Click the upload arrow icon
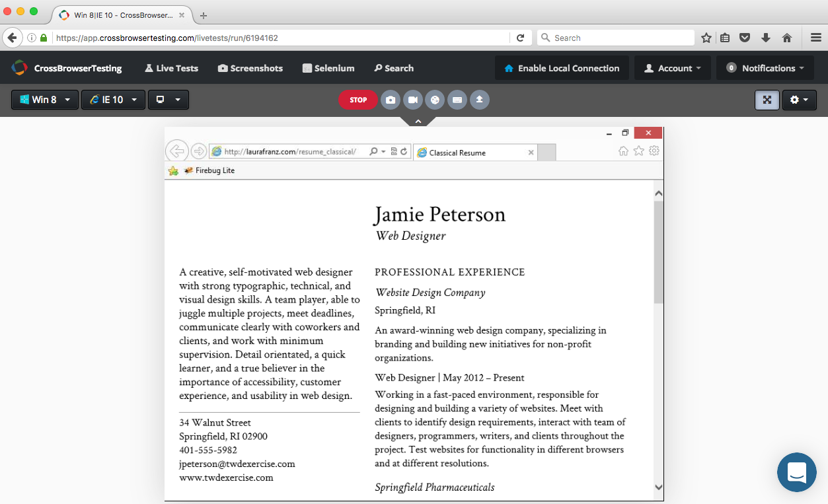The image size is (828, 504). pos(479,100)
